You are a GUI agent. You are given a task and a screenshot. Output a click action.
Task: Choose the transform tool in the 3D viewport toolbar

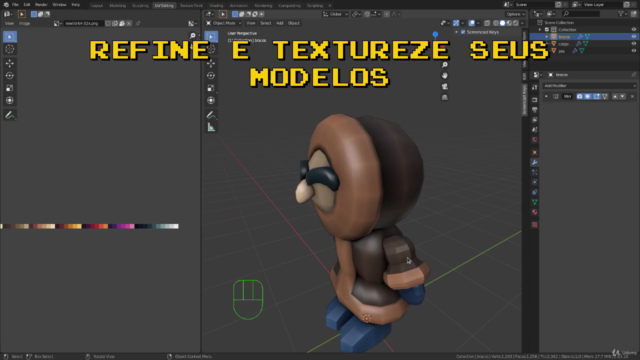pyautogui.click(x=211, y=100)
